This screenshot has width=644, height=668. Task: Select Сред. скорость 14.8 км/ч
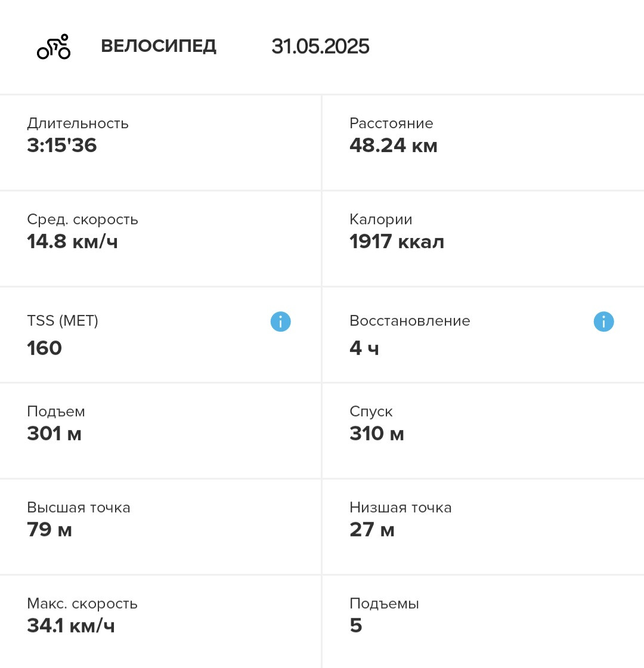pos(160,239)
